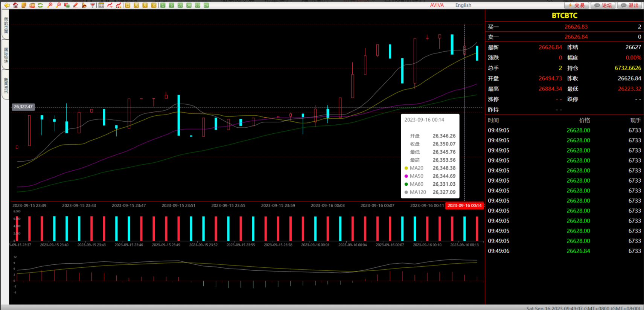
Task: Open the 我的页面 side tab
Action: click(6, 24)
